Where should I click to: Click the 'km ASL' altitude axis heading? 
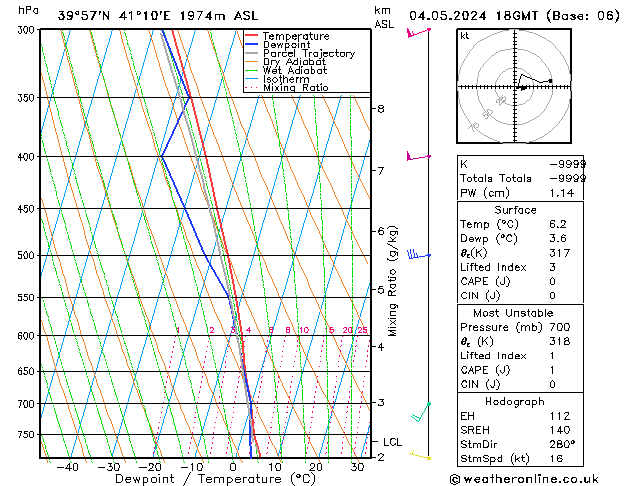point(384,17)
